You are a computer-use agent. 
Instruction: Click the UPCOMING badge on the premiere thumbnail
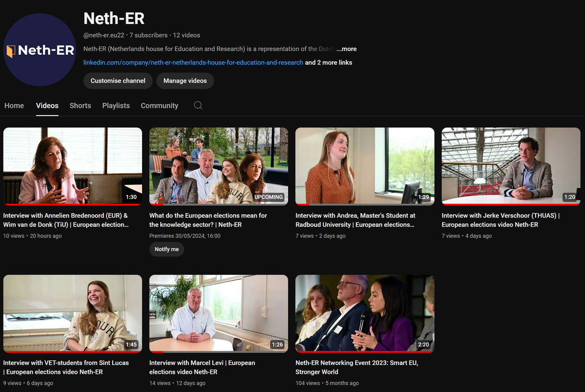268,197
